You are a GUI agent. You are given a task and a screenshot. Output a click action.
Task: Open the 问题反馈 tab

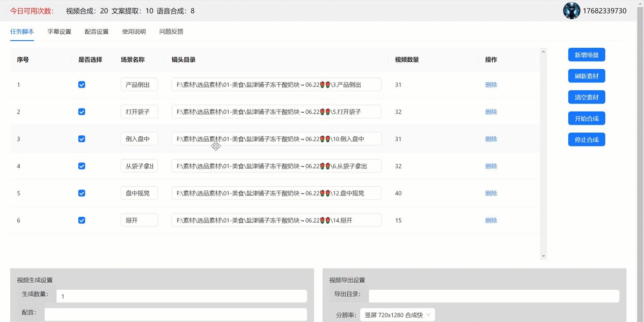click(x=171, y=32)
